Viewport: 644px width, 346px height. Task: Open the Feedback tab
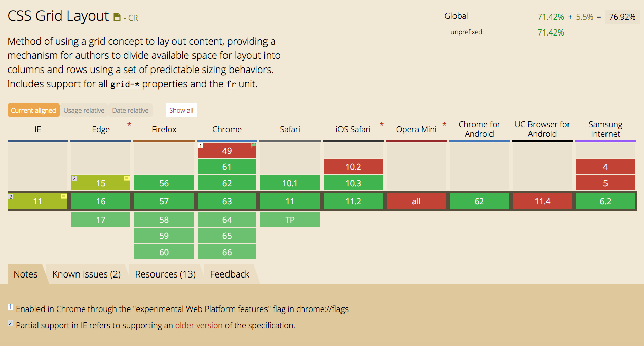tap(230, 274)
